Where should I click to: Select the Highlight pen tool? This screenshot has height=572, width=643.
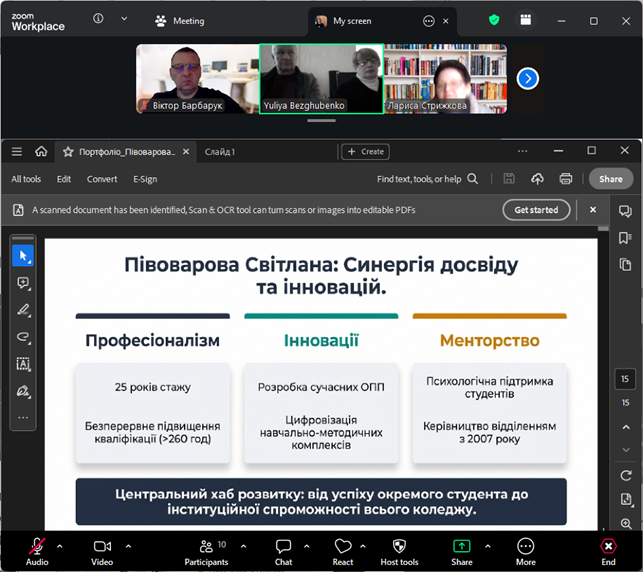click(x=23, y=310)
